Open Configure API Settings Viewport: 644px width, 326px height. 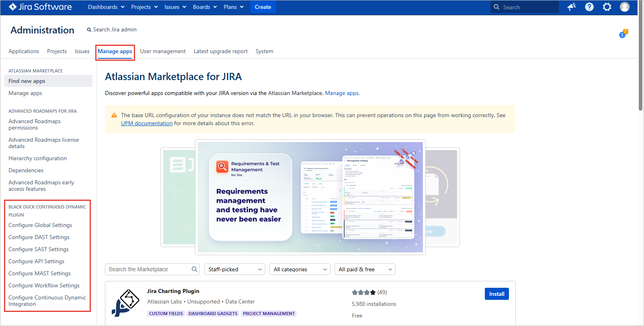(36, 261)
